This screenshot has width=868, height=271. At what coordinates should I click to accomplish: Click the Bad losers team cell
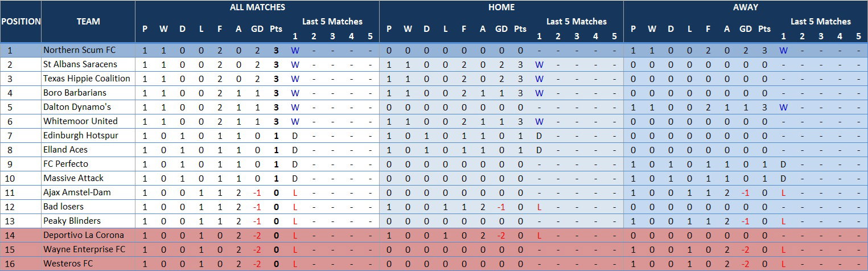tap(88, 207)
